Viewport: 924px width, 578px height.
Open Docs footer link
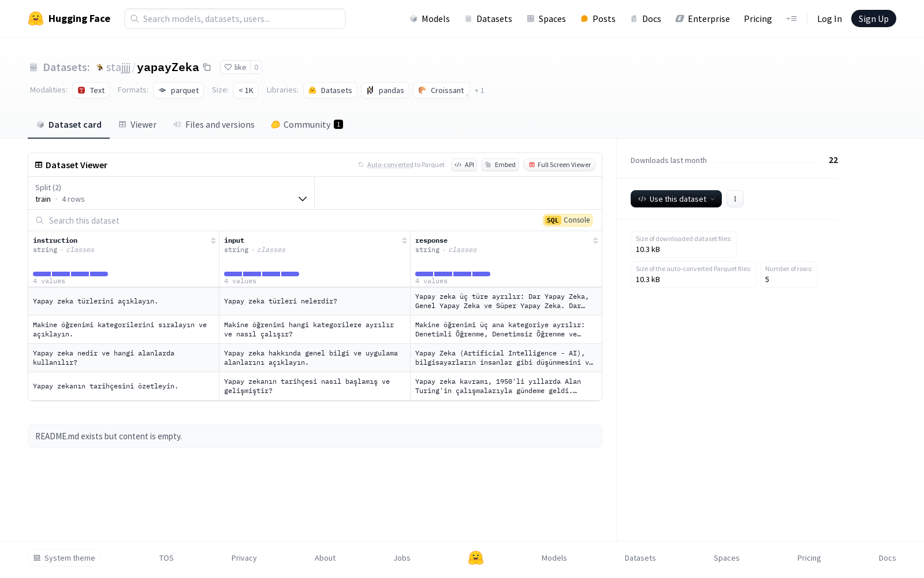point(887,558)
